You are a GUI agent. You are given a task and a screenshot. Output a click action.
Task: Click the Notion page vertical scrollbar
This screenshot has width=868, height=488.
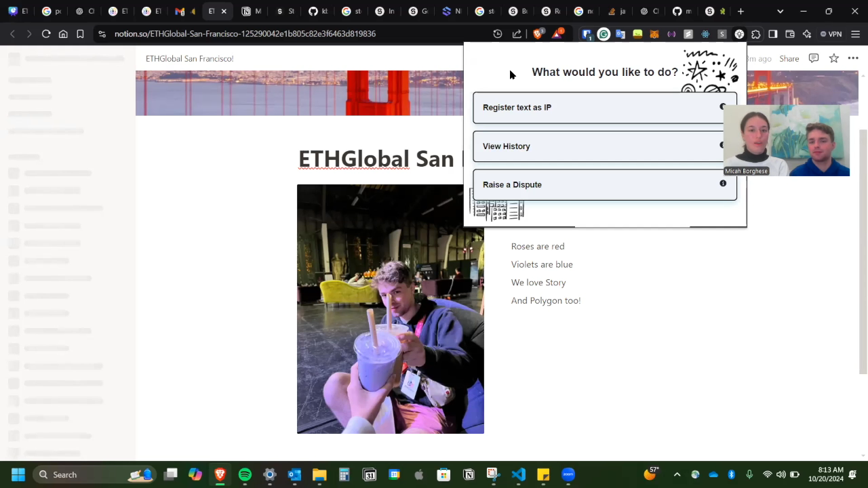[x=863, y=251]
